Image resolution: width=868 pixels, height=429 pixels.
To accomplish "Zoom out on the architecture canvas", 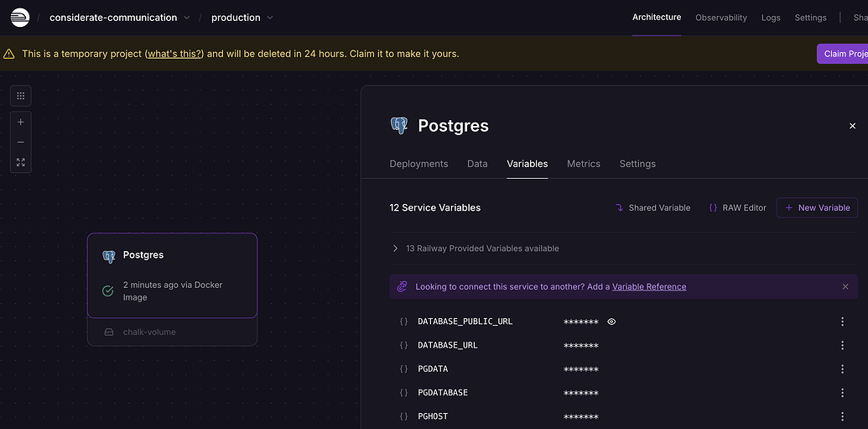I will (x=21, y=142).
